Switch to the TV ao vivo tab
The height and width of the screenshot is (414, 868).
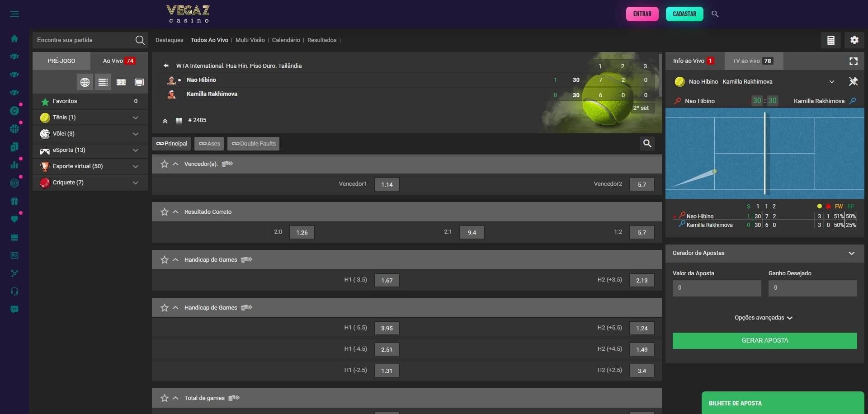point(753,61)
